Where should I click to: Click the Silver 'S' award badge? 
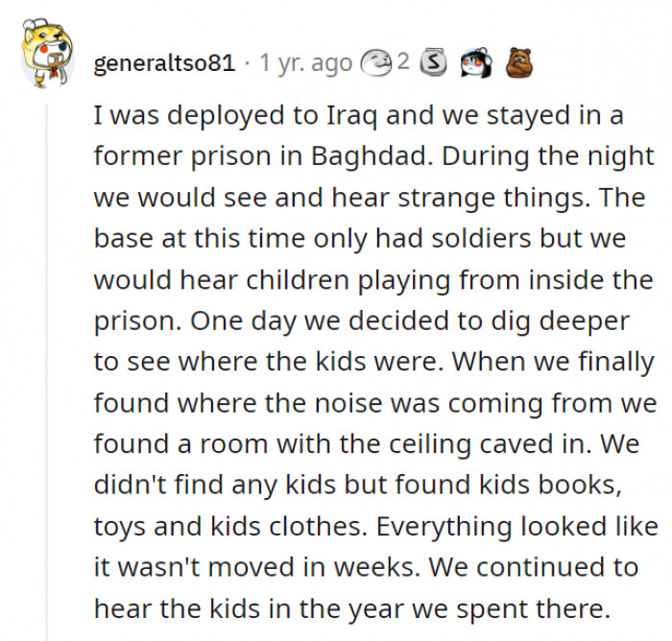(433, 62)
